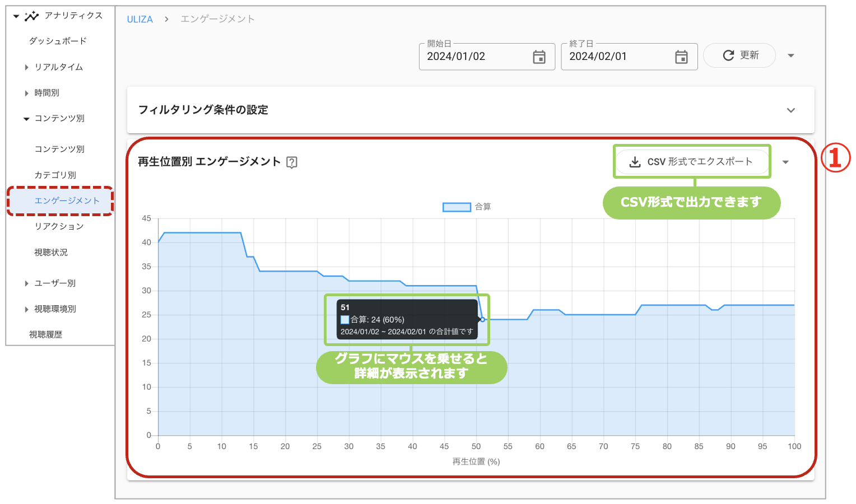The height and width of the screenshot is (504, 856).
Task: Click the エンゲージメント breadcrumb text
Action: [217, 19]
